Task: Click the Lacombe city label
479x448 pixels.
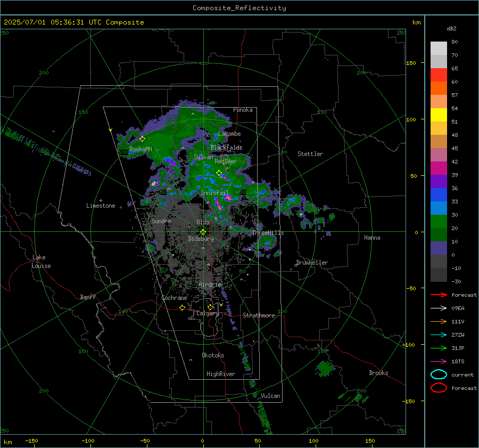Action: point(229,134)
